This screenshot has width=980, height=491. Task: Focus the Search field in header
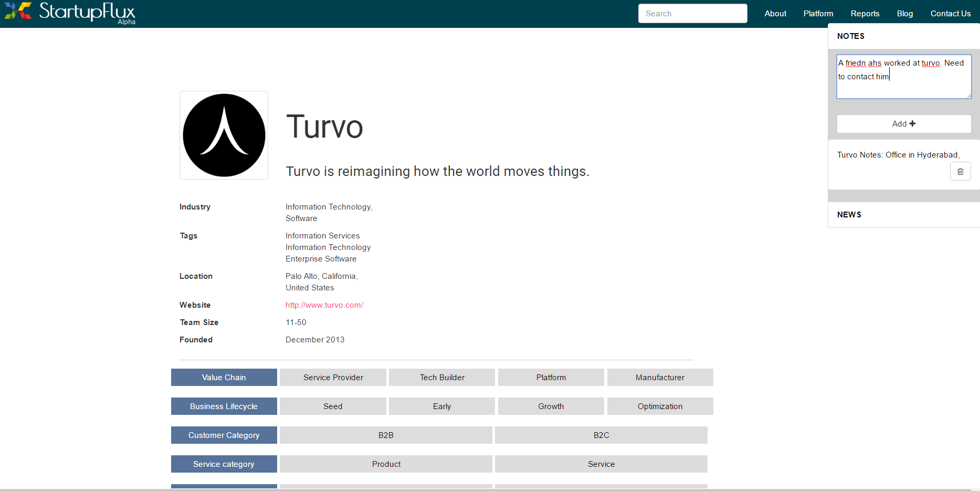692,14
